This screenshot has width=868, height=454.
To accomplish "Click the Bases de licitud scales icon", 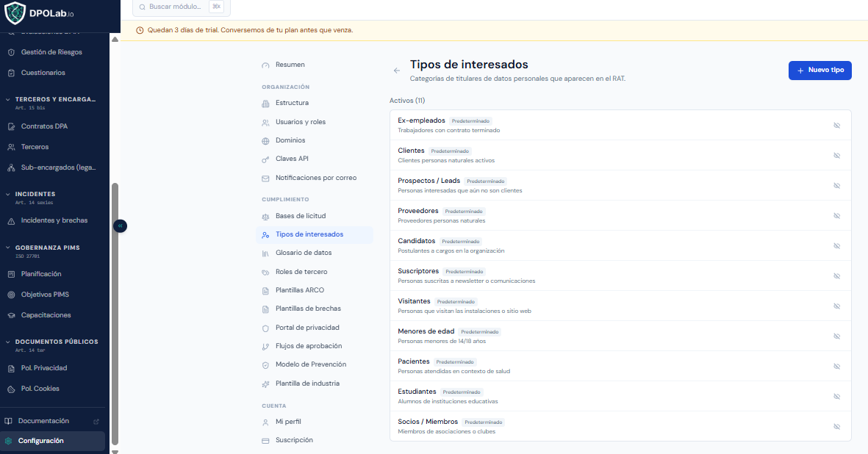I will click(x=265, y=217).
